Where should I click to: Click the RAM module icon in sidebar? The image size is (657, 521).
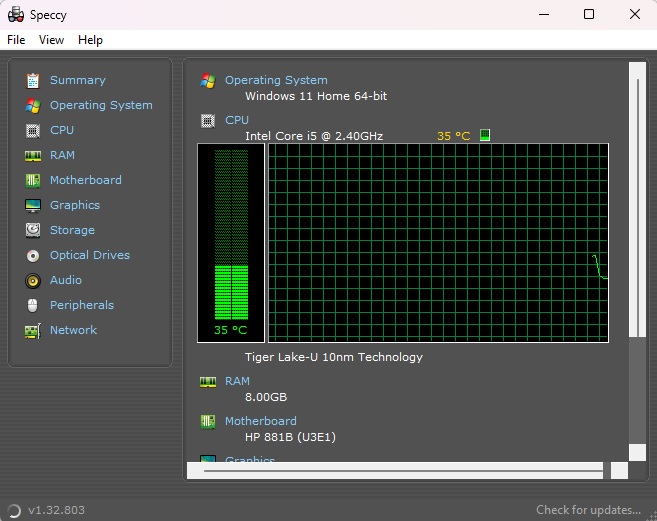click(33, 155)
